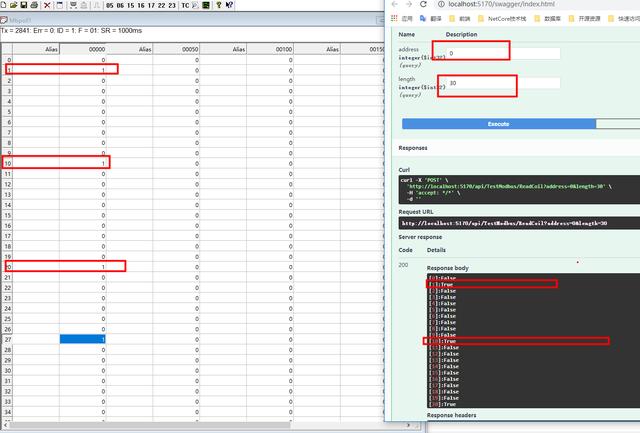640x433 pixels.
Task: Click the green display toolbar icon
Action: click(206, 5)
